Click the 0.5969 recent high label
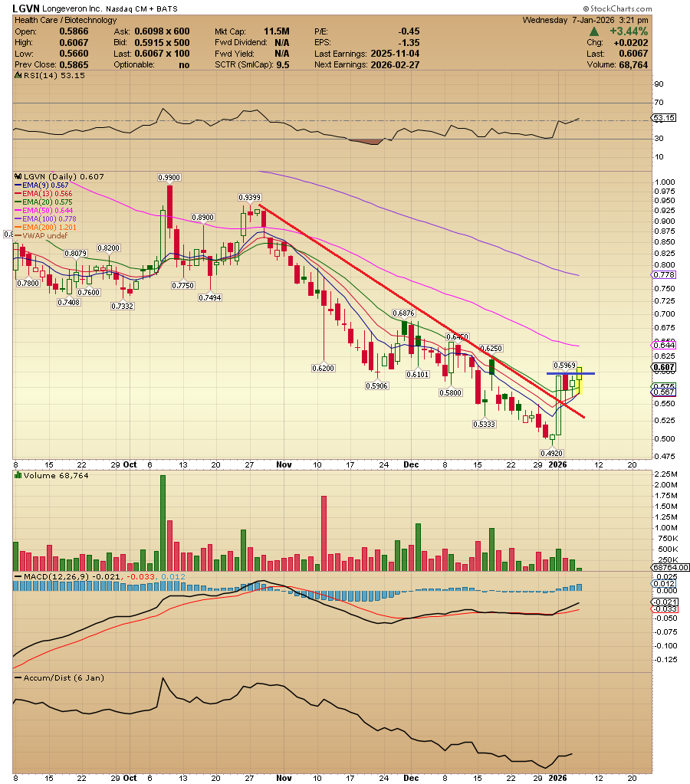690x784 pixels. point(564,366)
